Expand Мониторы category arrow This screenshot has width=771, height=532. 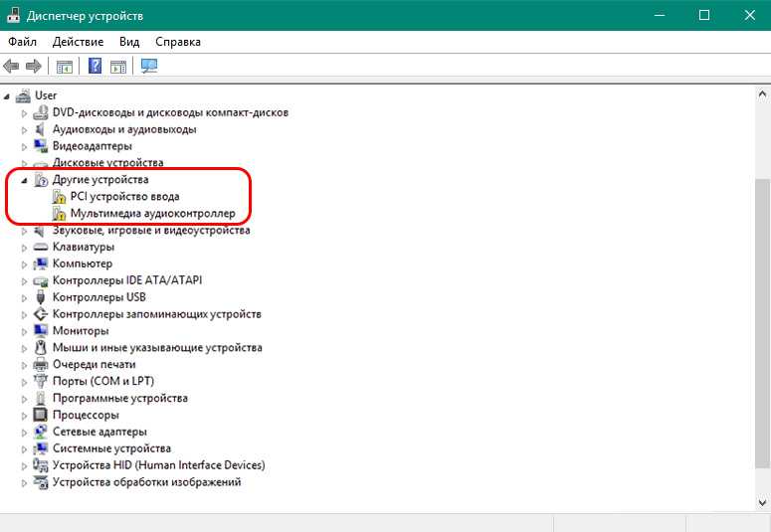pyautogui.click(x=24, y=331)
